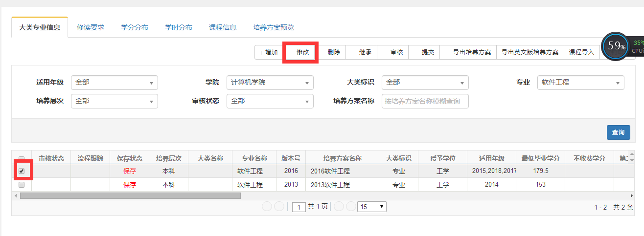644x236 pixels.
Task: Click the 培养方案名称 search input field
Action: pos(425,101)
